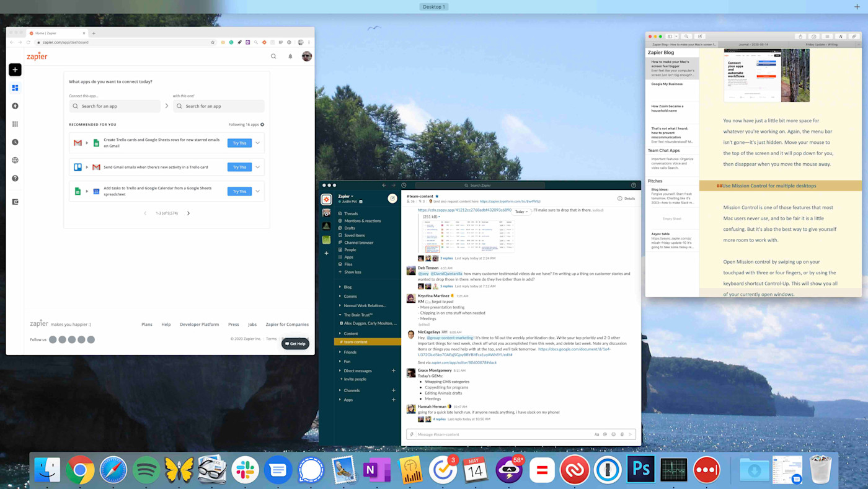This screenshot has width=868, height=489.
Task: Click the Search Zapier bar in Slack
Action: (480, 185)
